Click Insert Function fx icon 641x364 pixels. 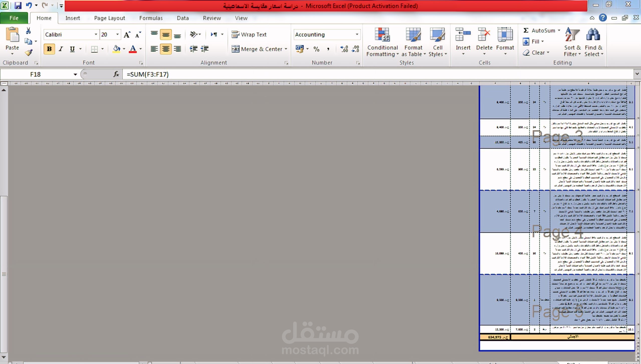(x=116, y=74)
